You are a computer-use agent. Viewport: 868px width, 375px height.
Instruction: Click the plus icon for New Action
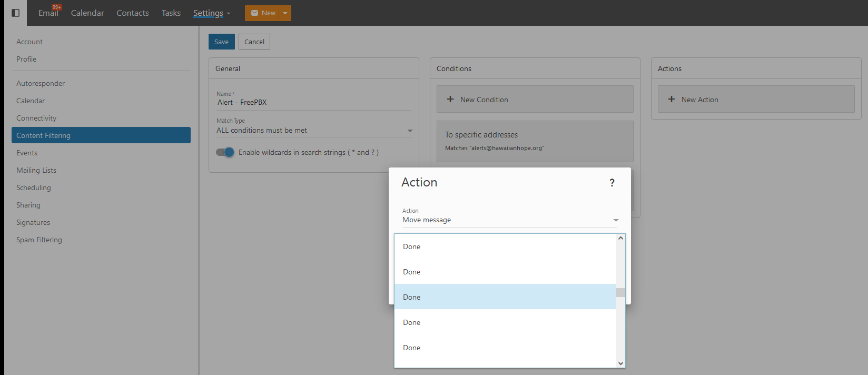click(672, 99)
